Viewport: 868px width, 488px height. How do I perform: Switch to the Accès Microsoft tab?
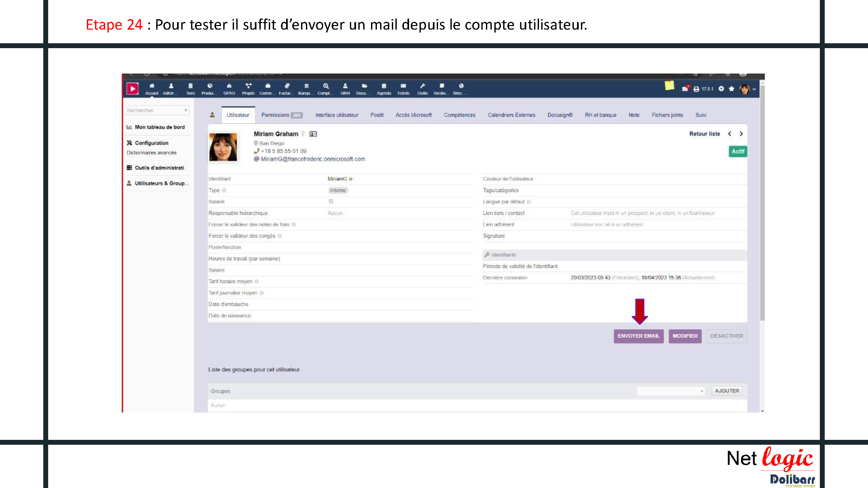413,115
